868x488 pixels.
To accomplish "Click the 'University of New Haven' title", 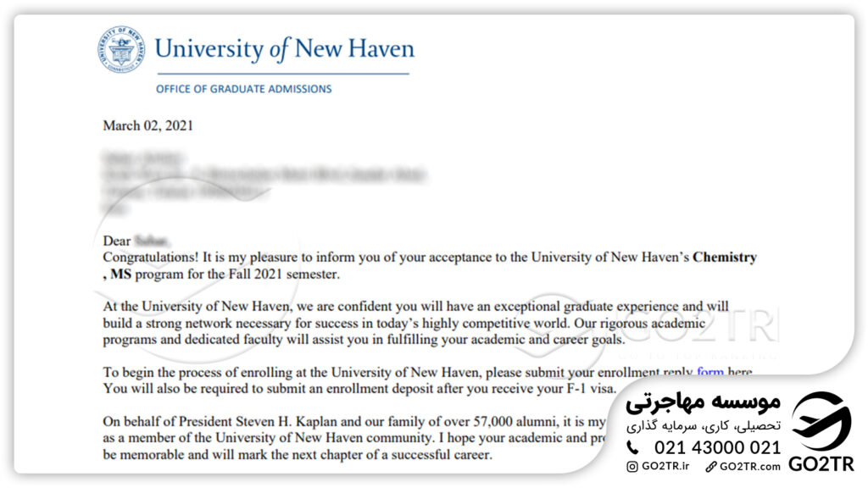I will 285,49.
